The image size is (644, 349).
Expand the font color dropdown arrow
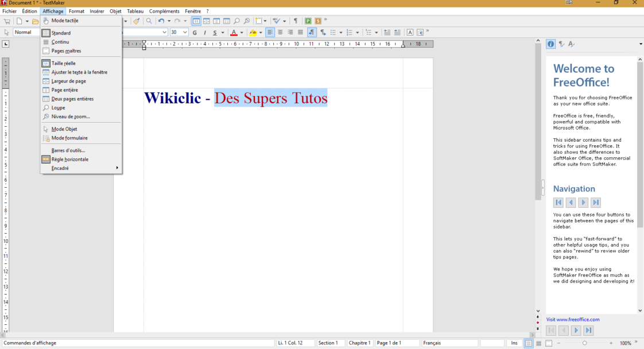coord(242,33)
